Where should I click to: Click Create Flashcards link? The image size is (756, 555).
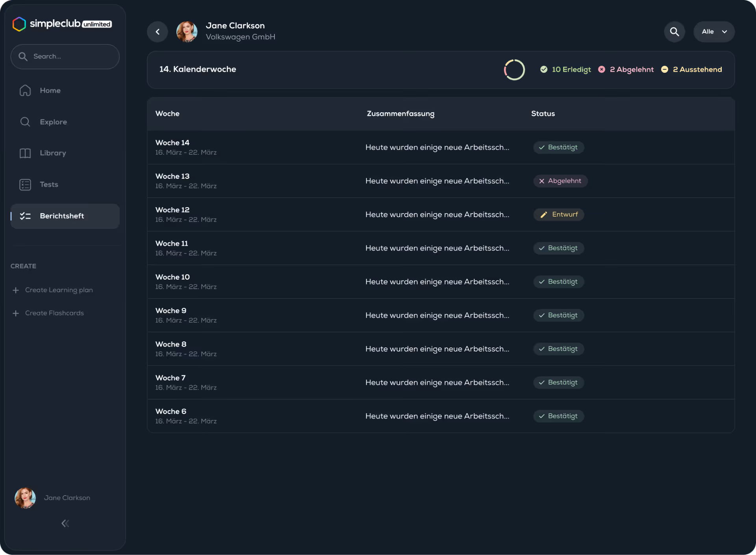click(x=54, y=313)
